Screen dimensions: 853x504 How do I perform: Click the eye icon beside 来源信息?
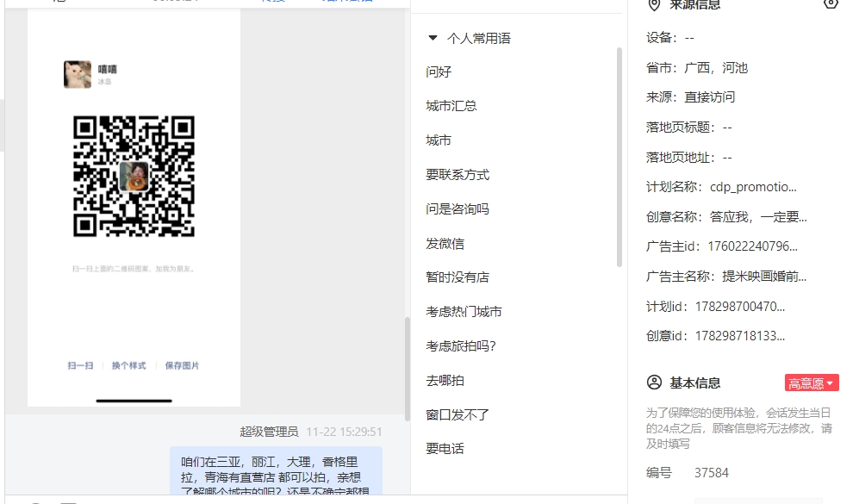831,3
